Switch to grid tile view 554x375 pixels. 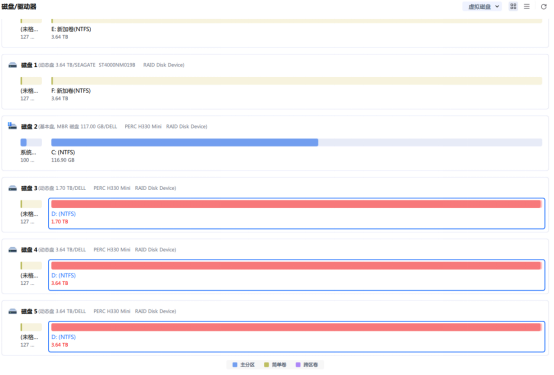[513, 6]
